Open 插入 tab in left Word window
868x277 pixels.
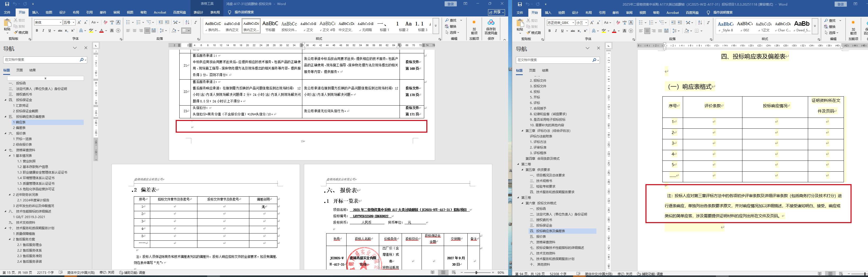pyautogui.click(x=36, y=12)
